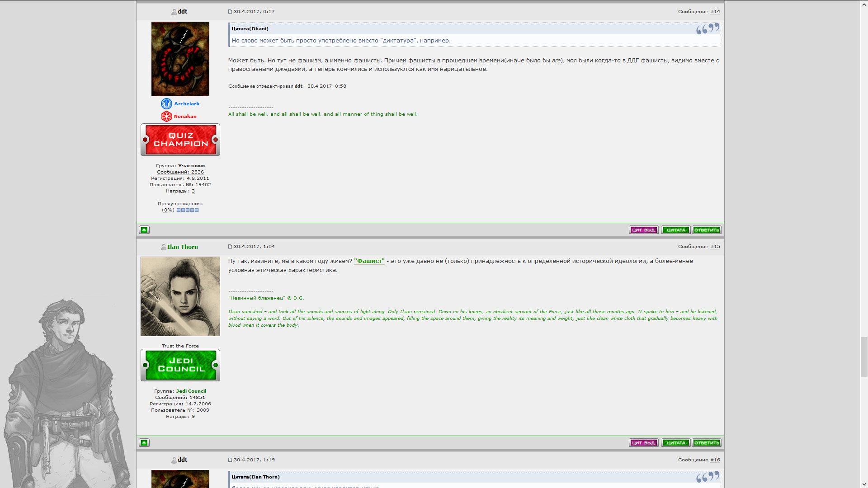Click ЦИТАТА button under message #14
868x488 pixels.
click(x=676, y=230)
